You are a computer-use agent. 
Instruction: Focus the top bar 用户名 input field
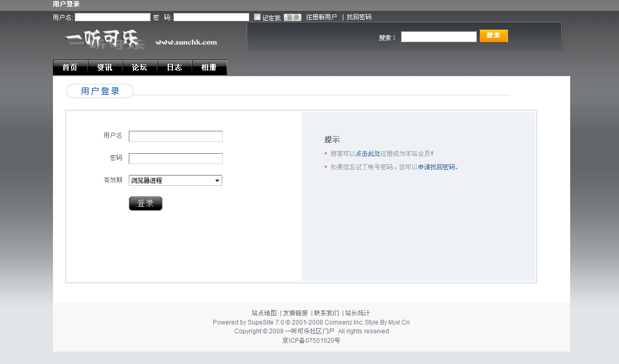pyautogui.click(x=113, y=17)
